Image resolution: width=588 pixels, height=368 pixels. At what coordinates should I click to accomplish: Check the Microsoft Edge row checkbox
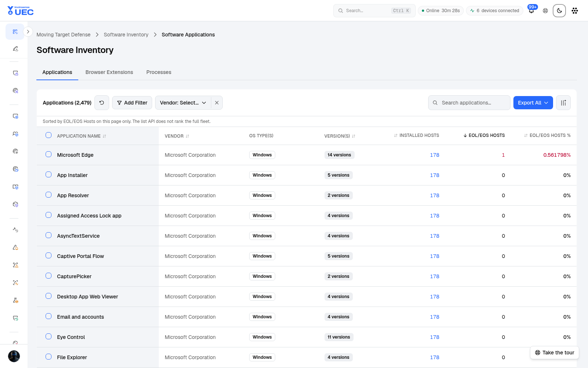(x=49, y=154)
